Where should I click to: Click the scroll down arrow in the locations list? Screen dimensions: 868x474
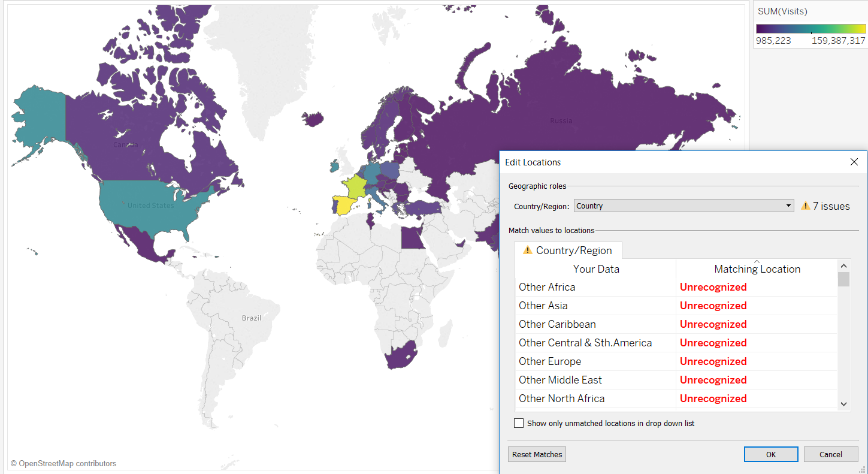(x=843, y=404)
